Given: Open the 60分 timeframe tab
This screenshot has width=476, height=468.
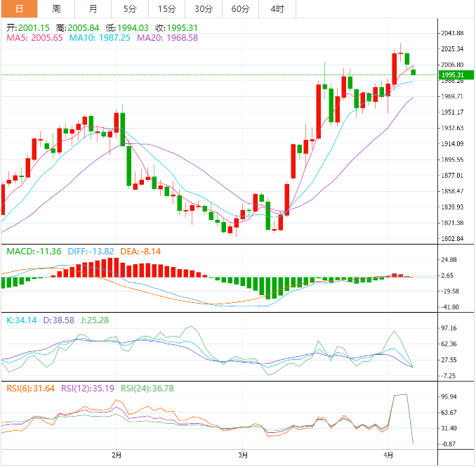Looking at the screenshot, I should click(x=240, y=9).
